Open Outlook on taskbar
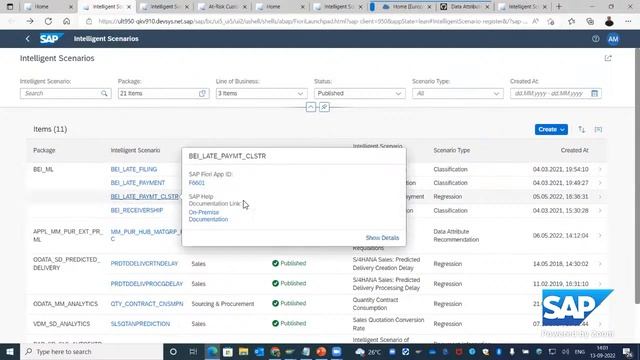The image size is (640, 360). coord(259,351)
